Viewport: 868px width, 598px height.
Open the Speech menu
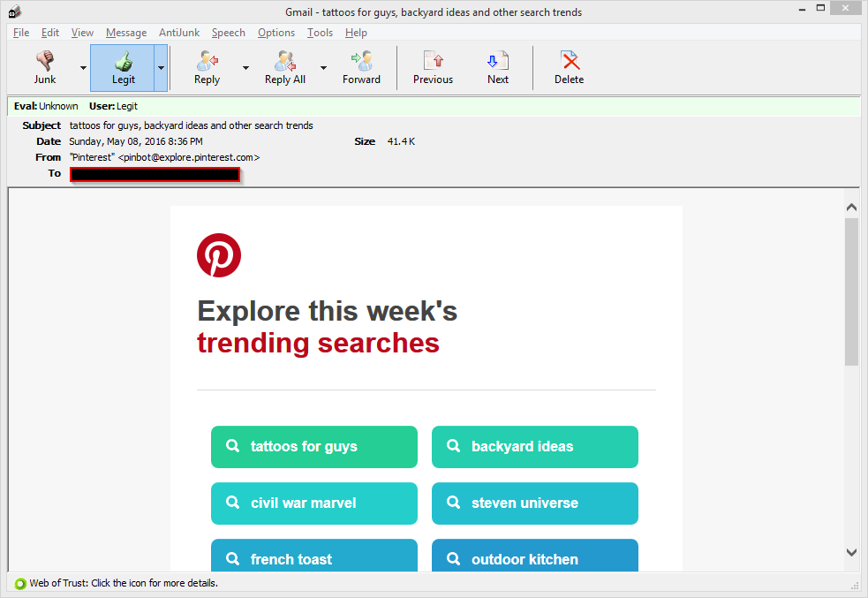pos(228,33)
